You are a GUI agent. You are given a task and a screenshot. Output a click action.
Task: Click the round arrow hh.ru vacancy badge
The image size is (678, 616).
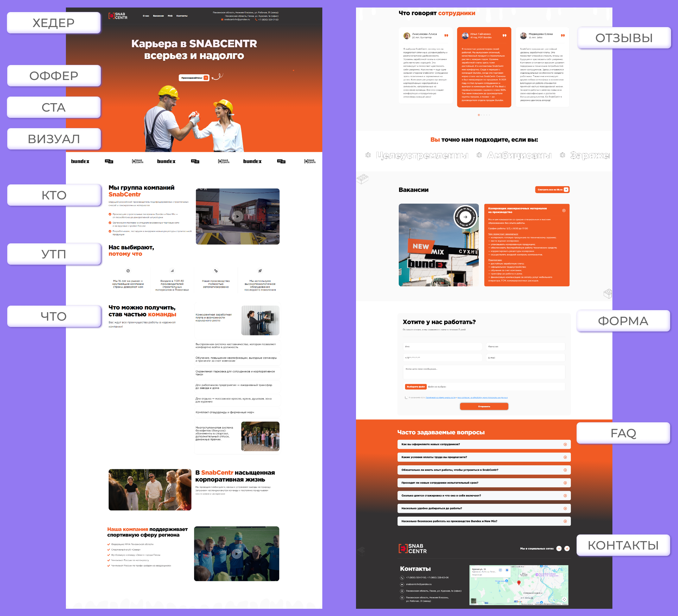466,217
